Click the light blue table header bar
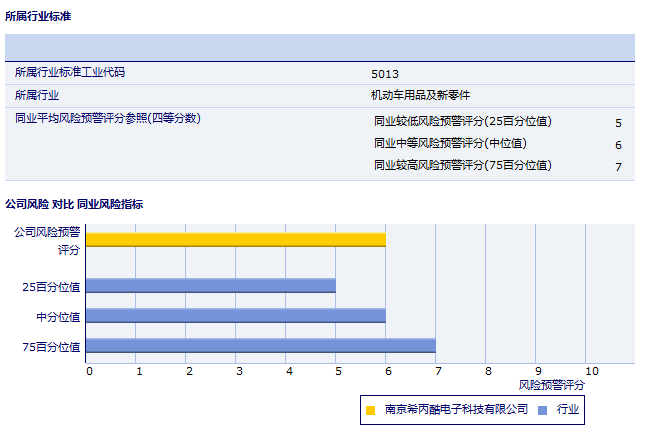 pos(320,47)
